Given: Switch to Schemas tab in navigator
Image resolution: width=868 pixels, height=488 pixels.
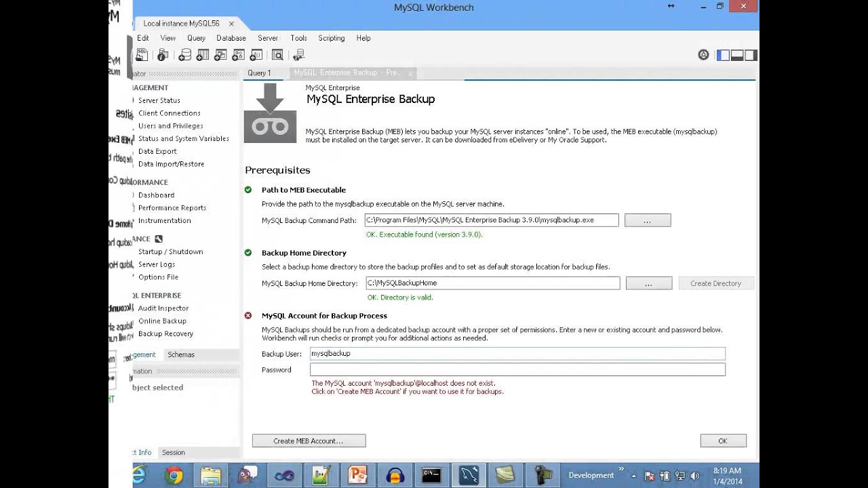Looking at the screenshot, I should (181, 354).
